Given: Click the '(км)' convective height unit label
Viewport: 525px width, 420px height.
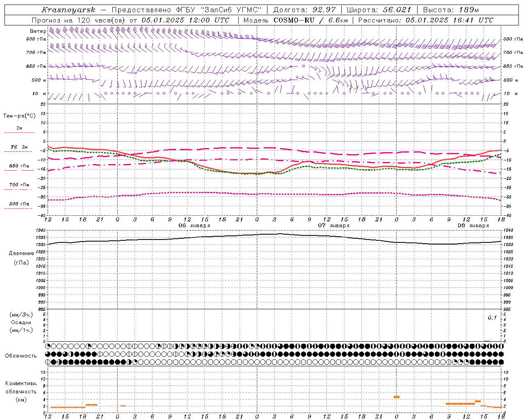Looking at the screenshot, I should (x=21, y=399).
